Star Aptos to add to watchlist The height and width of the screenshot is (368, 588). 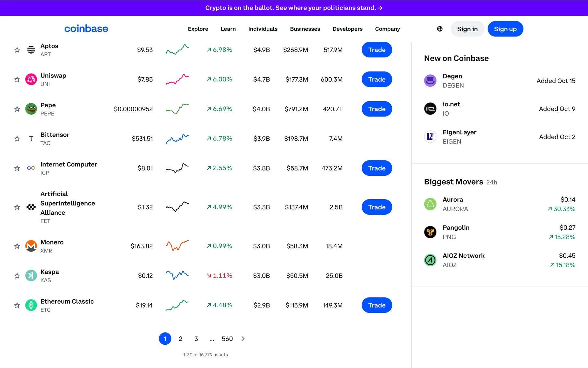(x=17, y=50)
